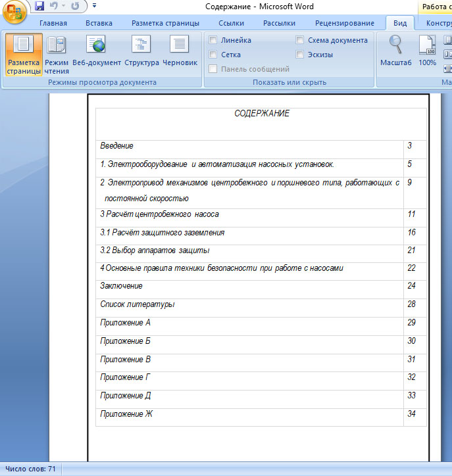Switch to Структура outline view
The height and width of the screenshot is (476, 452).
[141, 53]
